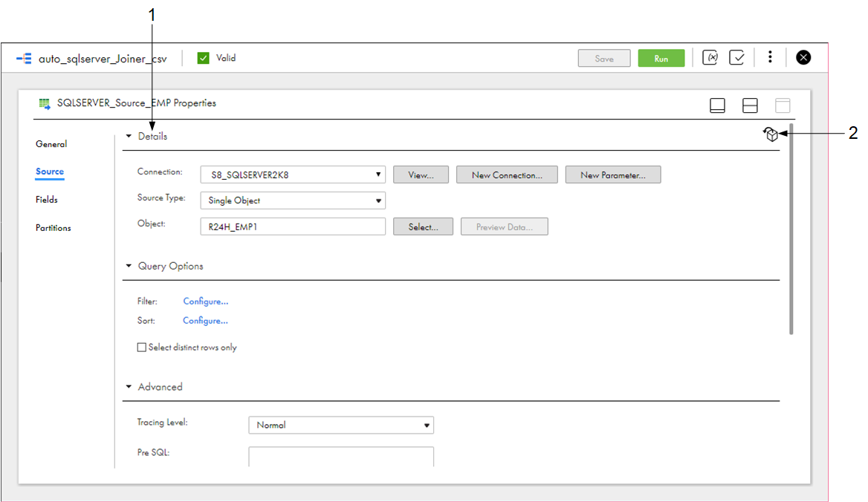
Task: Switch properties panel to bottom layout
Action: pyautogui.click(x=717, y=105)
